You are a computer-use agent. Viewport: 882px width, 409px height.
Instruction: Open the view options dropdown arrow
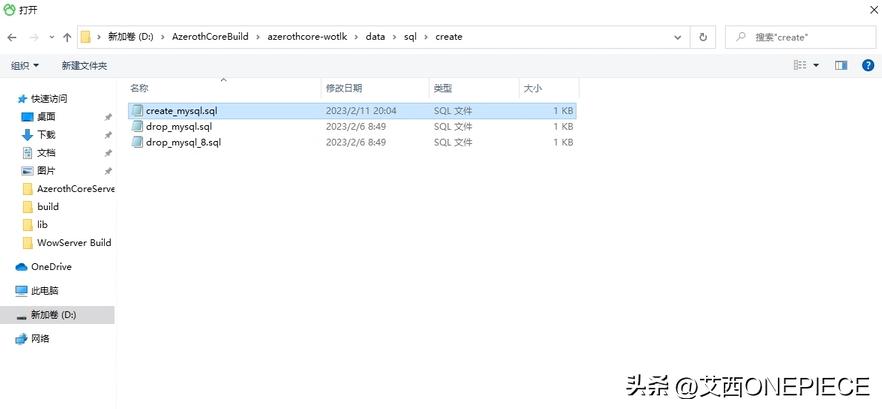816,65
